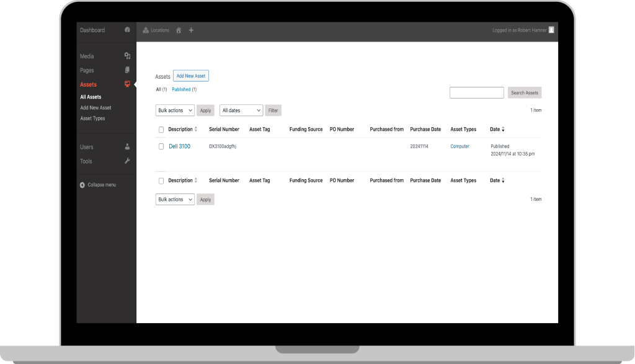Click the Add New Asset button

point(191,76)
